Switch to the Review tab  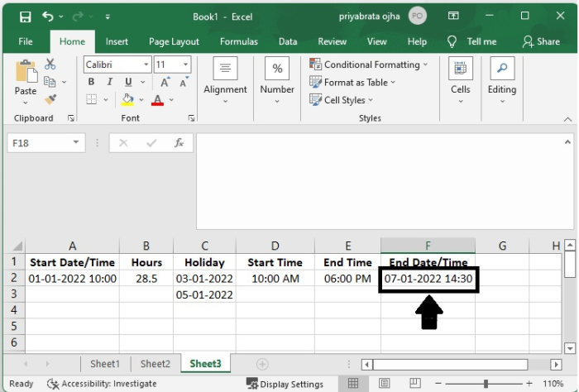pos(332,41)
